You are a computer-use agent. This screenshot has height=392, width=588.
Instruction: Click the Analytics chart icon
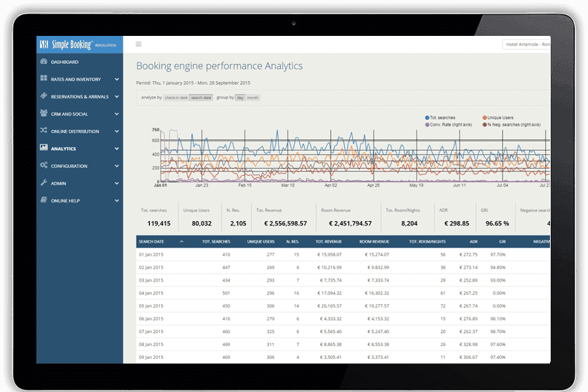point(44,148)
